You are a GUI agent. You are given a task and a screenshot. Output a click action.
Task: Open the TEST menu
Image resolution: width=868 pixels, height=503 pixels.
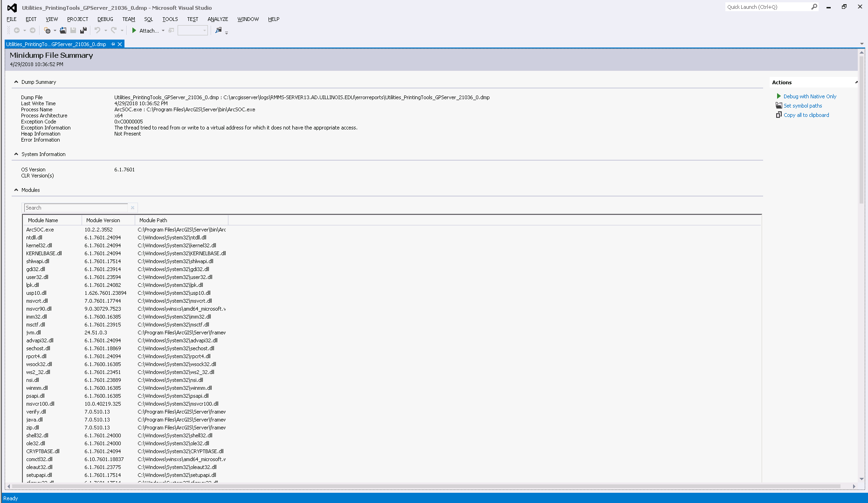[x=193, y=19]
